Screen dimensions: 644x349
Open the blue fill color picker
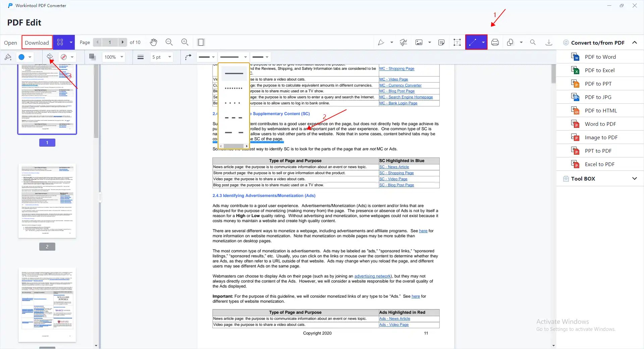coord(21,57)
